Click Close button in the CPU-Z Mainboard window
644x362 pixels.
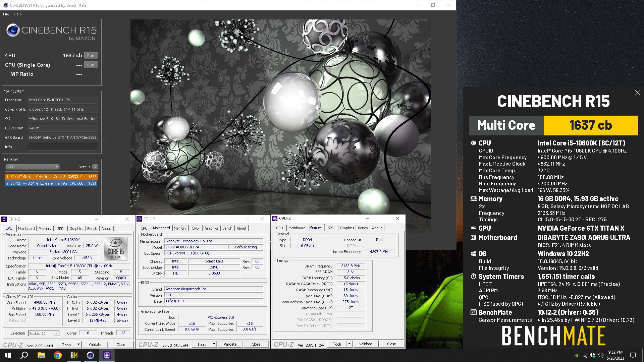point(256,344)
